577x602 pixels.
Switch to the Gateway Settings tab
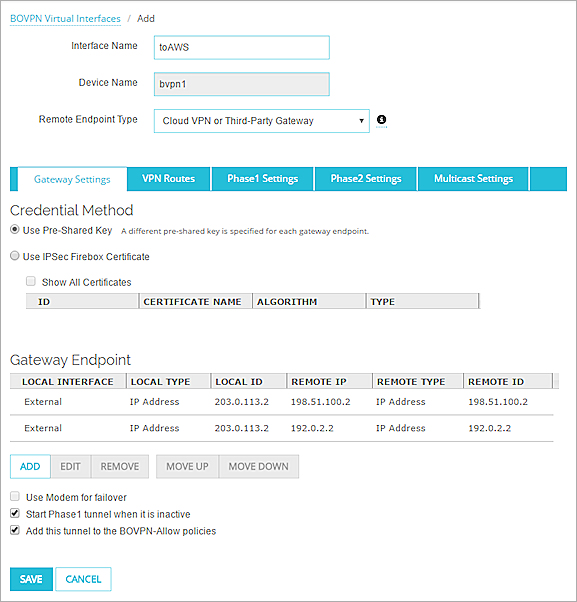(72, 179)
